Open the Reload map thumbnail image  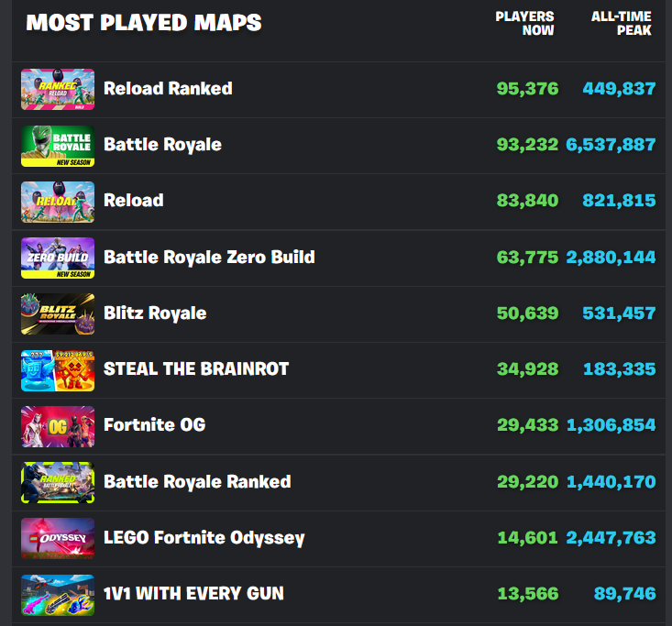coord(58,202)
